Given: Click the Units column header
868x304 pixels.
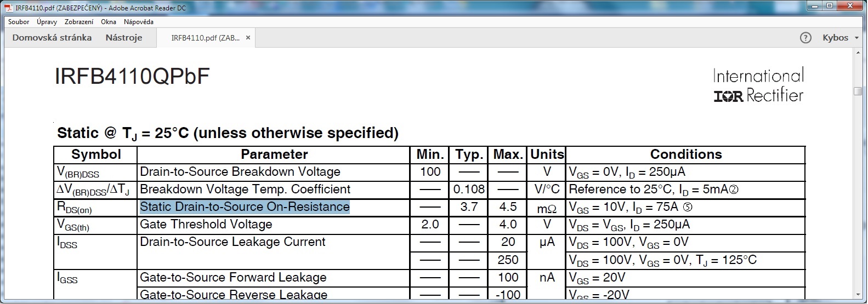Looking at the screenshot, I should tap(547, 154).
